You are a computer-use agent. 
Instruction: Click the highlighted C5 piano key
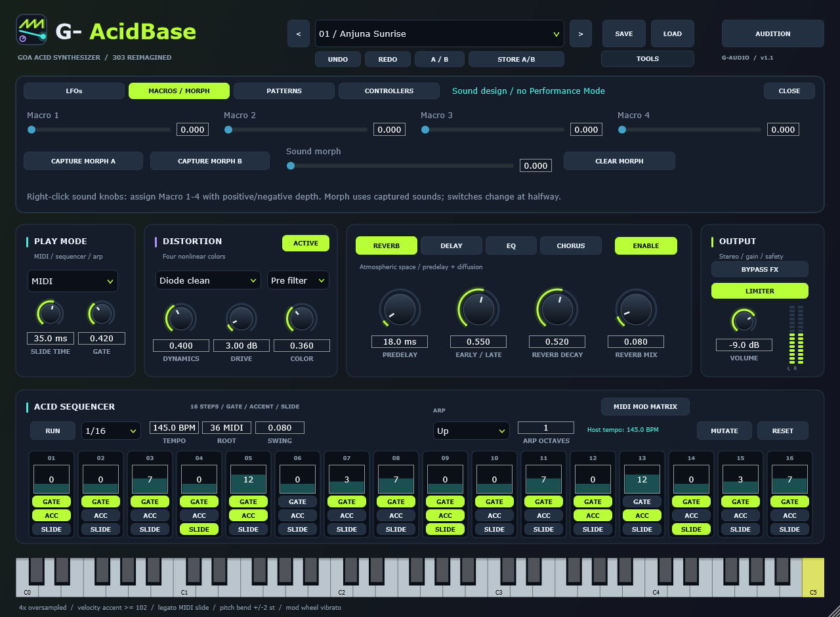tap(813, 578)
